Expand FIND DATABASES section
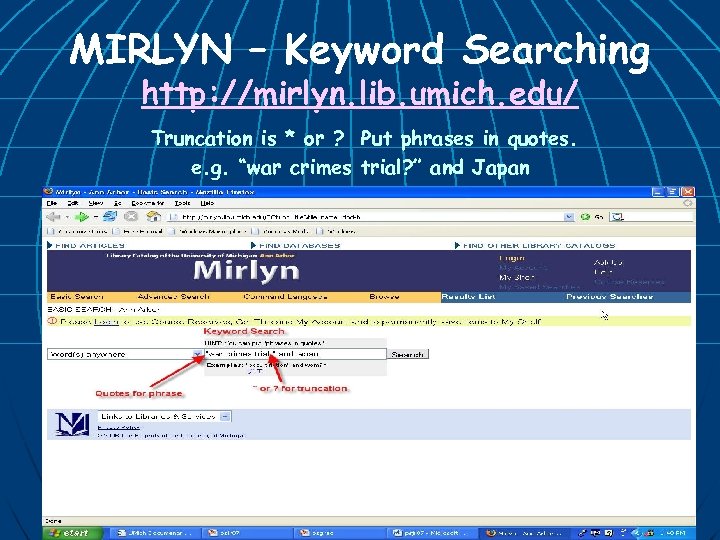 [296, 246]
